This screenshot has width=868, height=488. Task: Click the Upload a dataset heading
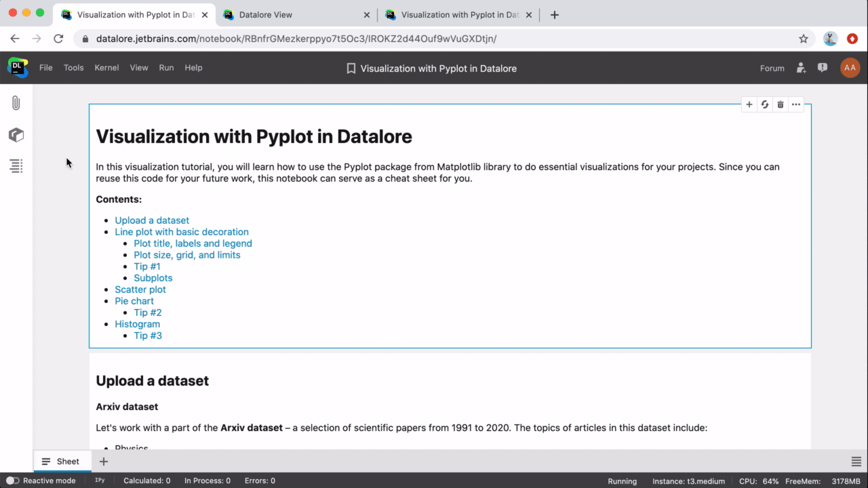153,381
